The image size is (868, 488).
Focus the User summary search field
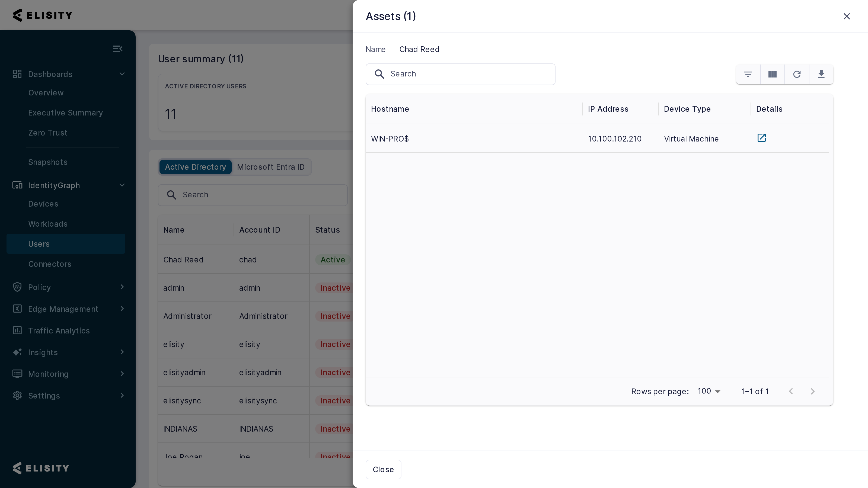253,195
